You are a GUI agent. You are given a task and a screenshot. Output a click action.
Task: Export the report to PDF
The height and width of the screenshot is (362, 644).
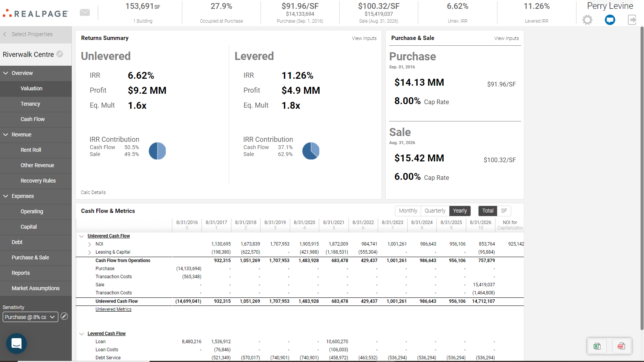(621, 346)
